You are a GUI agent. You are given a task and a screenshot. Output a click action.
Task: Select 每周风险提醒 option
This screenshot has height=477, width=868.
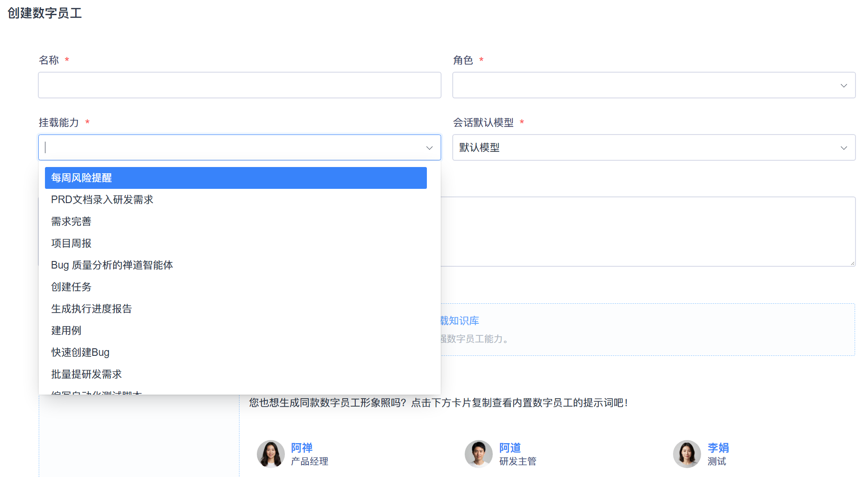point(236,178)
